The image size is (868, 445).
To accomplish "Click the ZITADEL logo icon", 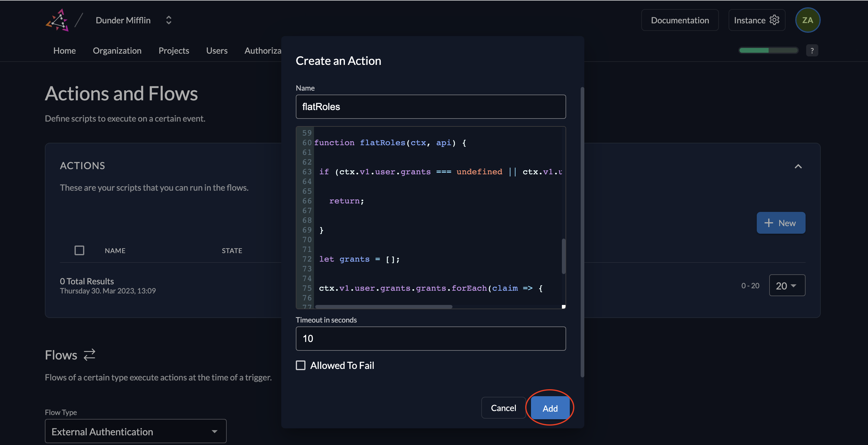I will 57,20.
